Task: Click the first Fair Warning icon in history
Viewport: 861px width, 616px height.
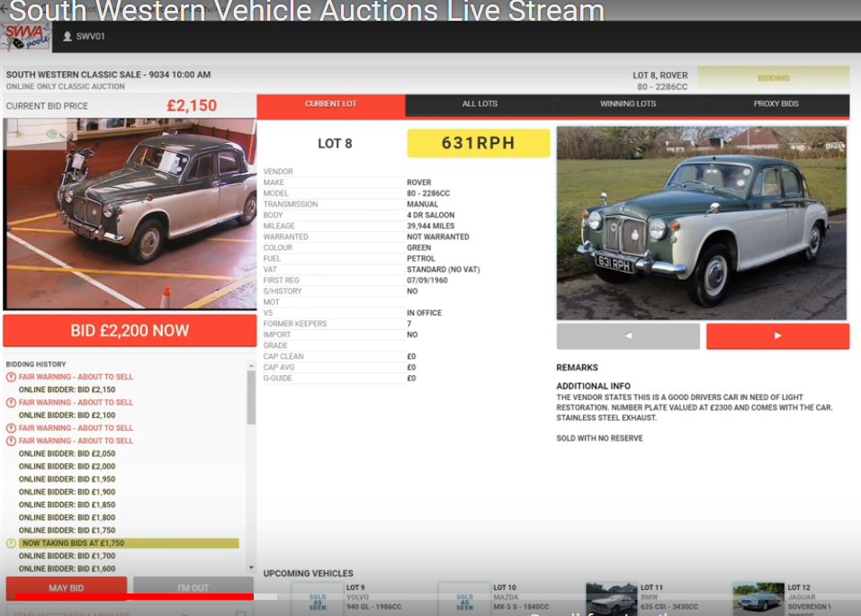Action: coord(11,377)
